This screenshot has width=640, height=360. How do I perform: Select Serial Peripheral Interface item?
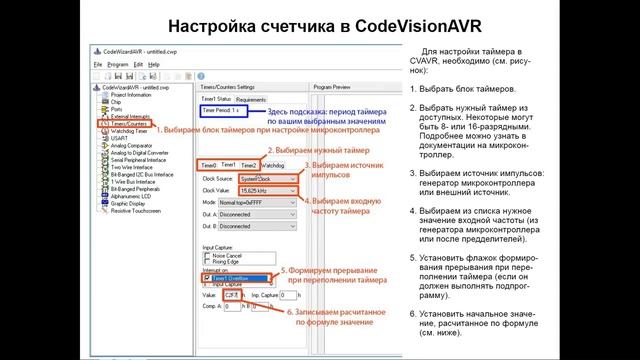138,160
